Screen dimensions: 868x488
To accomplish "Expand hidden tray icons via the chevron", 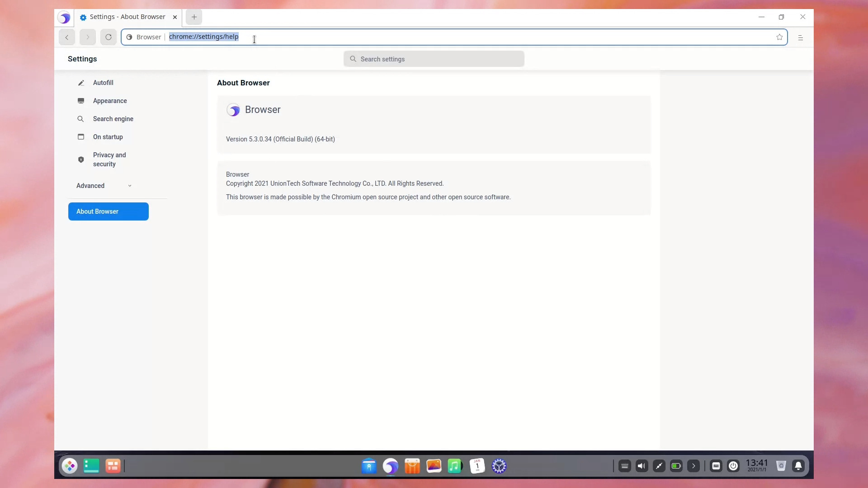I will click(693, 466).
